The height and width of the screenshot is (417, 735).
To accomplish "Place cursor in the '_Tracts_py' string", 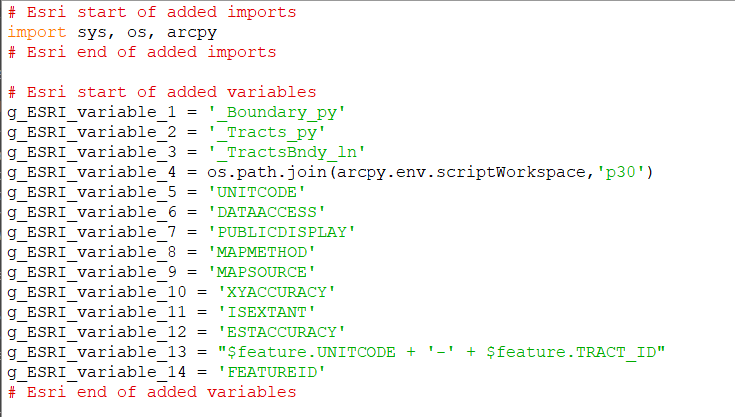I will 270,131.
